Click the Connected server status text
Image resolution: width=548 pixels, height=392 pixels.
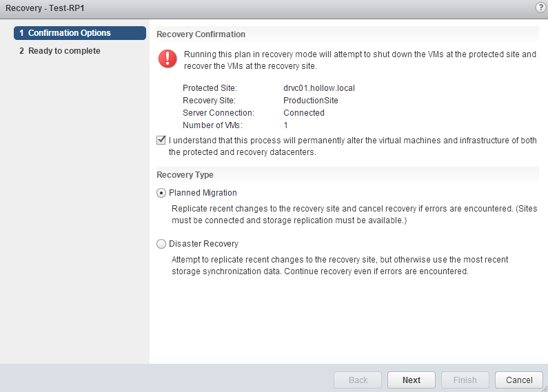tap(304, 113)
